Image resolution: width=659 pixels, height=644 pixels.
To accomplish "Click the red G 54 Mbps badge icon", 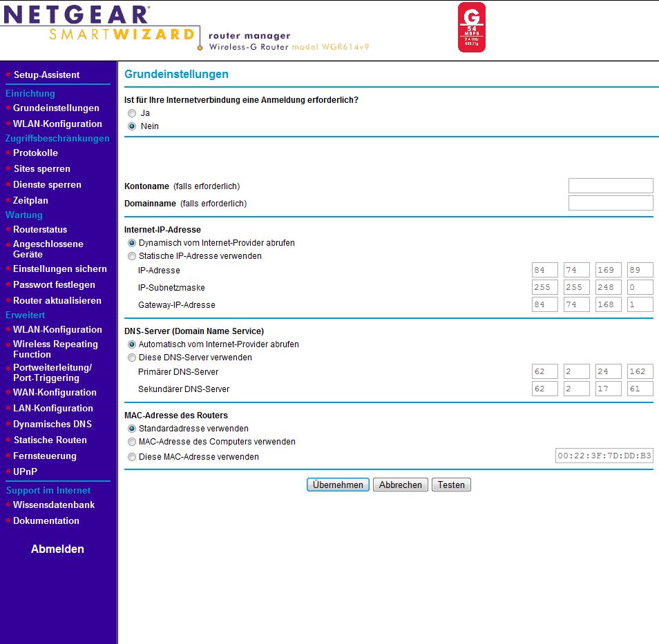I will pyautogui.click(x=472, y=28).
